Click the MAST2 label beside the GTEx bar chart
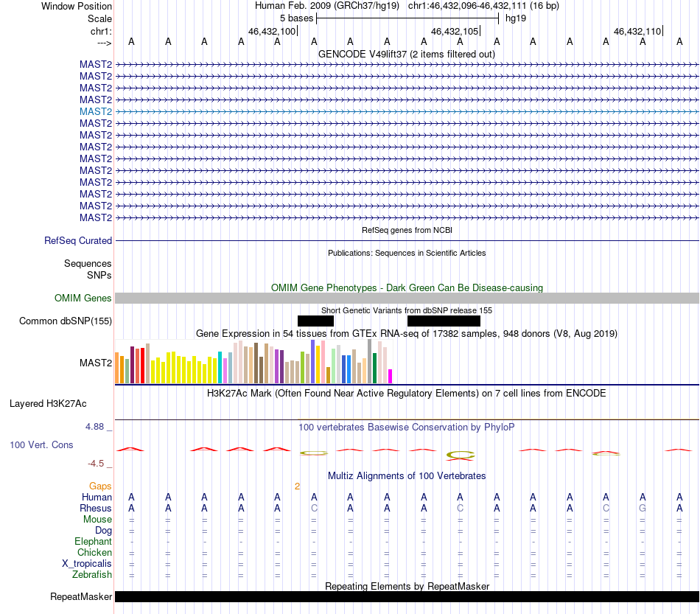Screen dimensions: 700x614 [96, 363]
